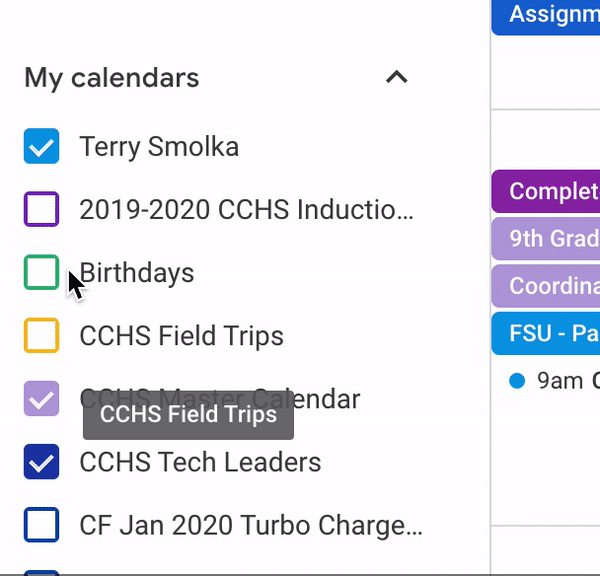Open the blue FSU - Pa event

546,333
